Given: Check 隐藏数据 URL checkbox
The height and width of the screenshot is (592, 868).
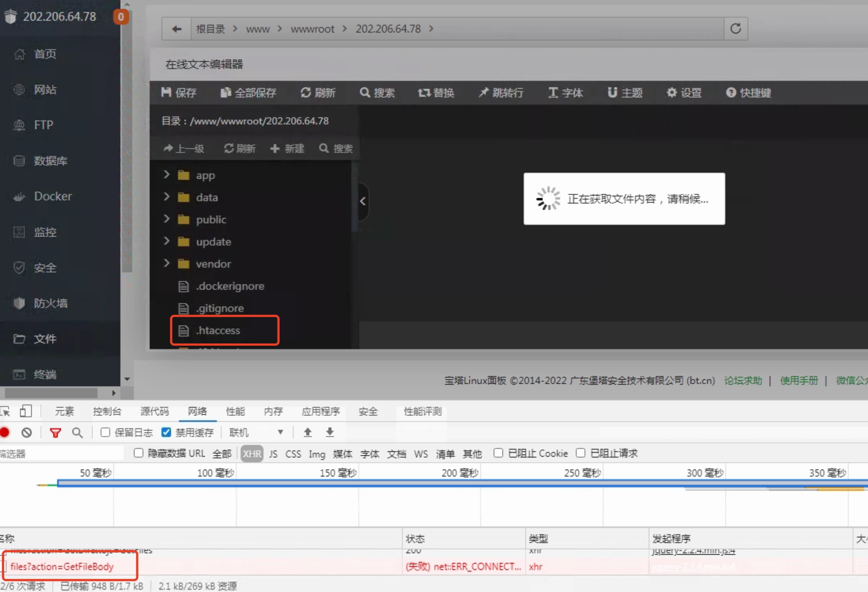Looking at the screenshot, I should click(x=139, y=453).
